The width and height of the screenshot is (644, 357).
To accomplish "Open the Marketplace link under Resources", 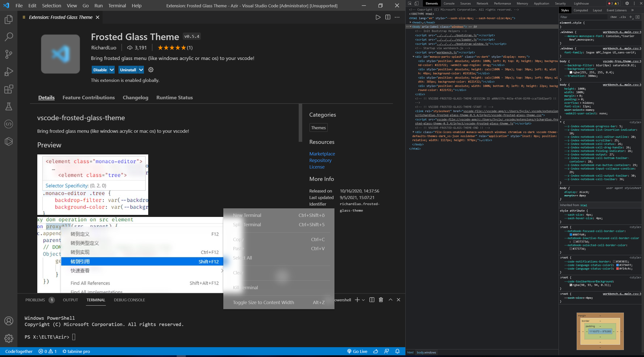I will click(x=322, y=154).
